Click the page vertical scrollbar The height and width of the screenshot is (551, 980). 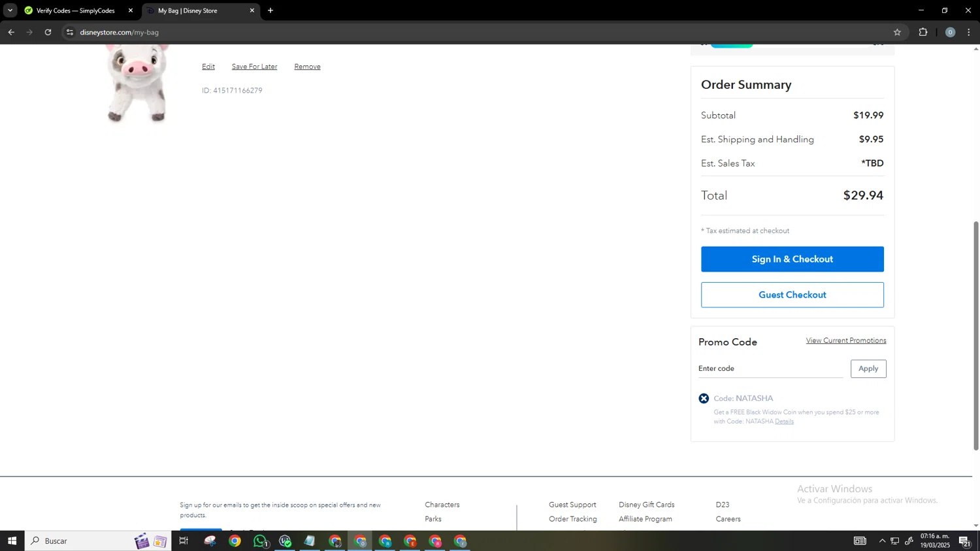tap(976, 336)
